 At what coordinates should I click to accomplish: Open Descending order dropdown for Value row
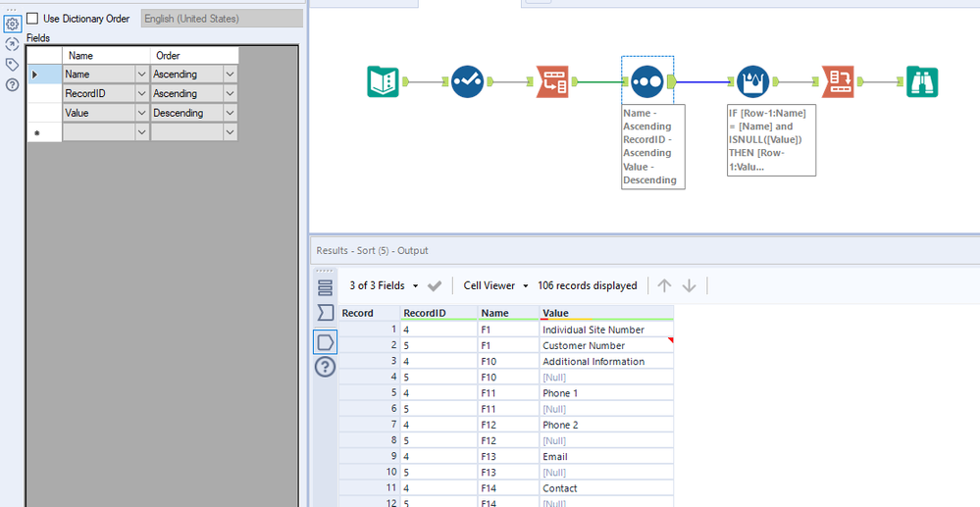(230, 113)
